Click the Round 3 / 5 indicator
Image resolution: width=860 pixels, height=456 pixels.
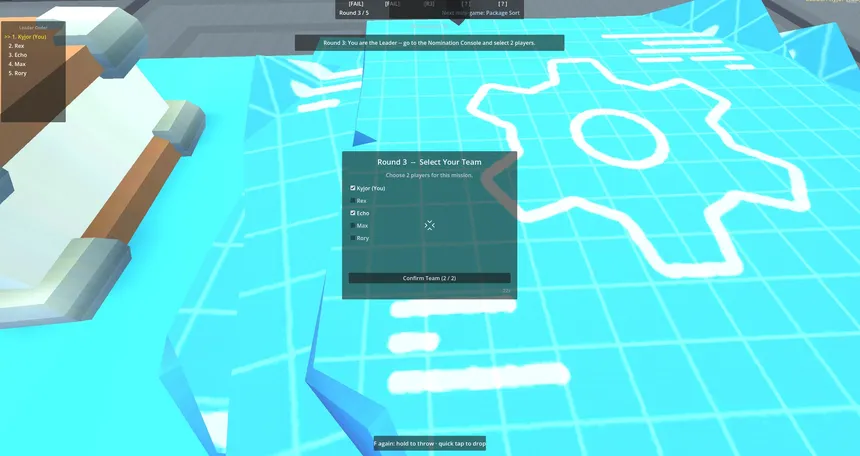pos(354,13)
